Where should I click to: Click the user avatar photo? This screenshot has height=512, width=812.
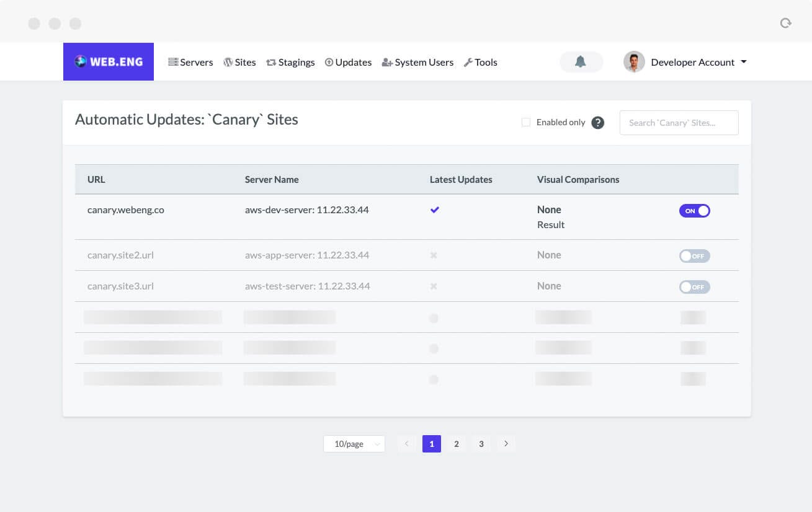pyautogui.click(x=634, y=62)
